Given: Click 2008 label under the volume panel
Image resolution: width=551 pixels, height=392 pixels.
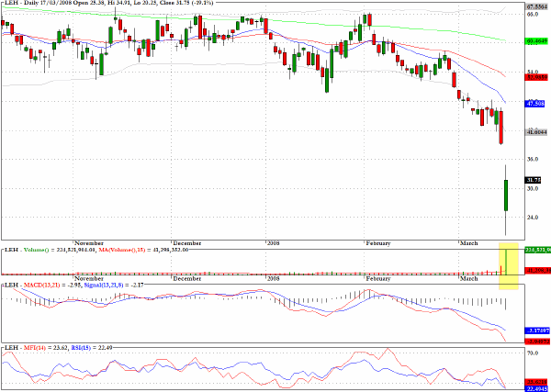Looking at the screenshot, I should (x=273, y=278).
